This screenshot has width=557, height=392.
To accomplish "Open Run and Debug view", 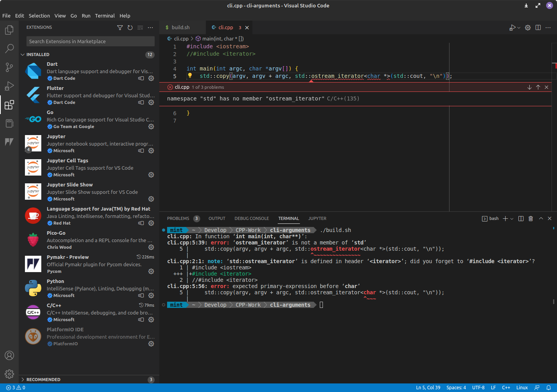I will [x=9, y=86].
